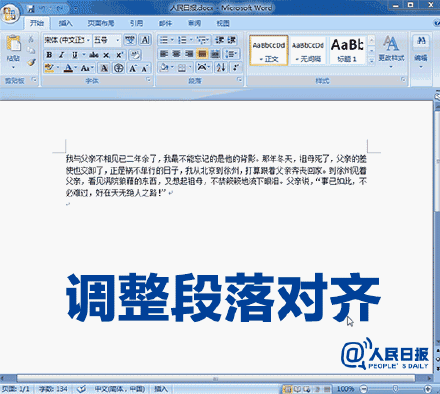This screenshot has height=394, width=440.
Task: Expand the Bullets list dropdown
Action: point(172,40)
